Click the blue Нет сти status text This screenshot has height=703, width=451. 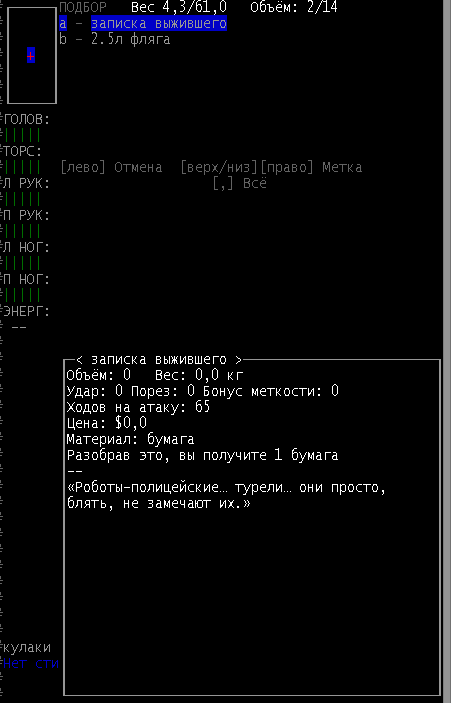pos(30,664)
